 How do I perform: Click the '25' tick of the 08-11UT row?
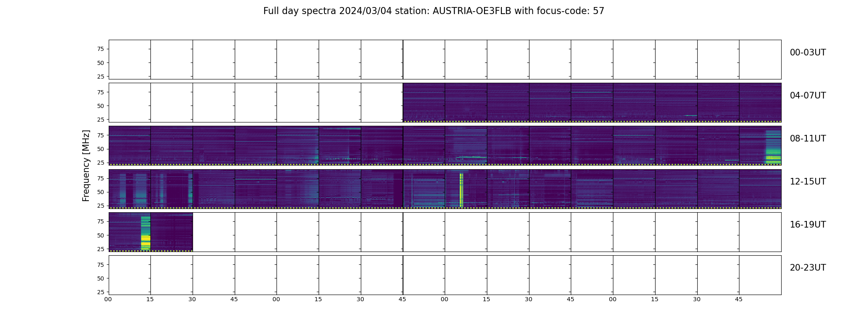pos(100,163)
